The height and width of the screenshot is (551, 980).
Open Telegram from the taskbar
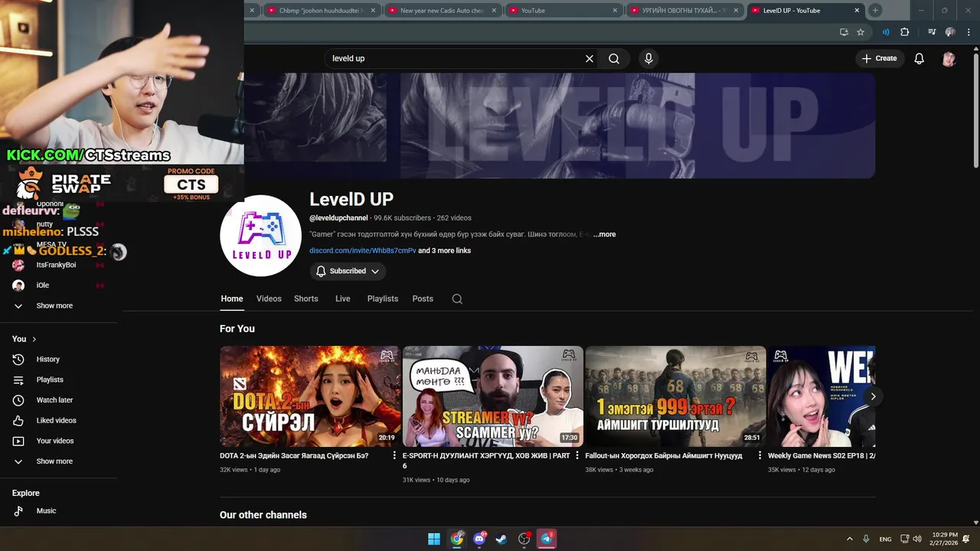point(547,539)
